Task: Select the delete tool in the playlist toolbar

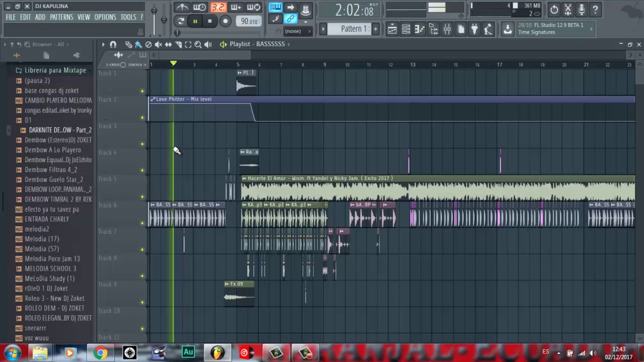Action: (x=148, y=44)
